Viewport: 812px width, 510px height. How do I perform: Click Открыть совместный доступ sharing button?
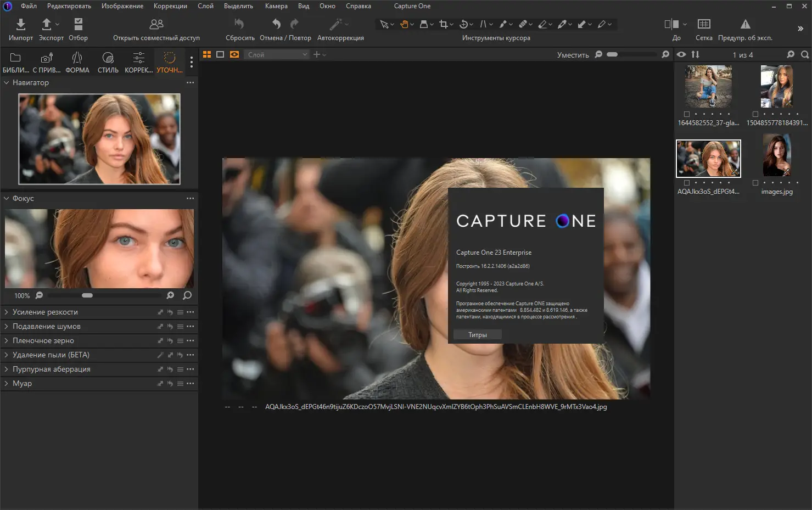point(156,24)
